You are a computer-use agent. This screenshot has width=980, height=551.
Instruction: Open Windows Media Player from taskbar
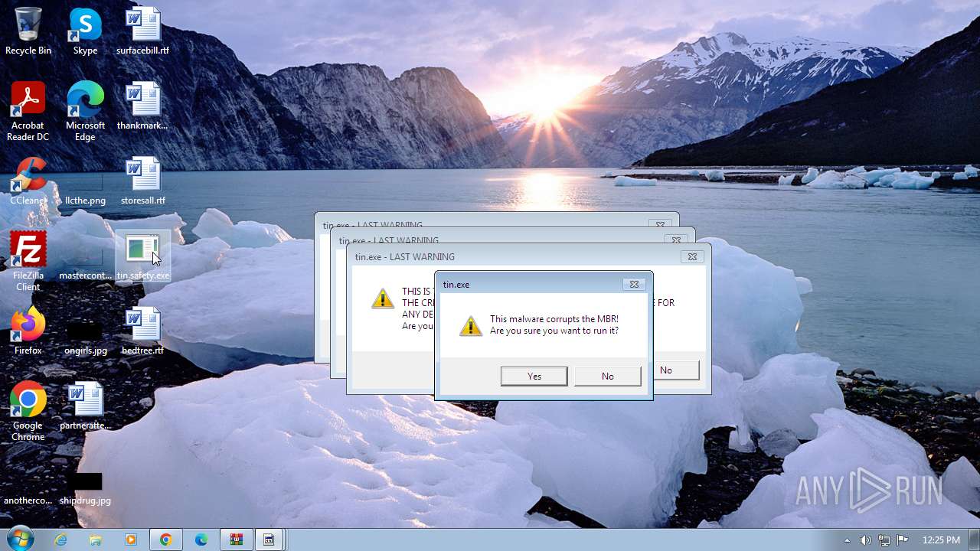point(131,540)
